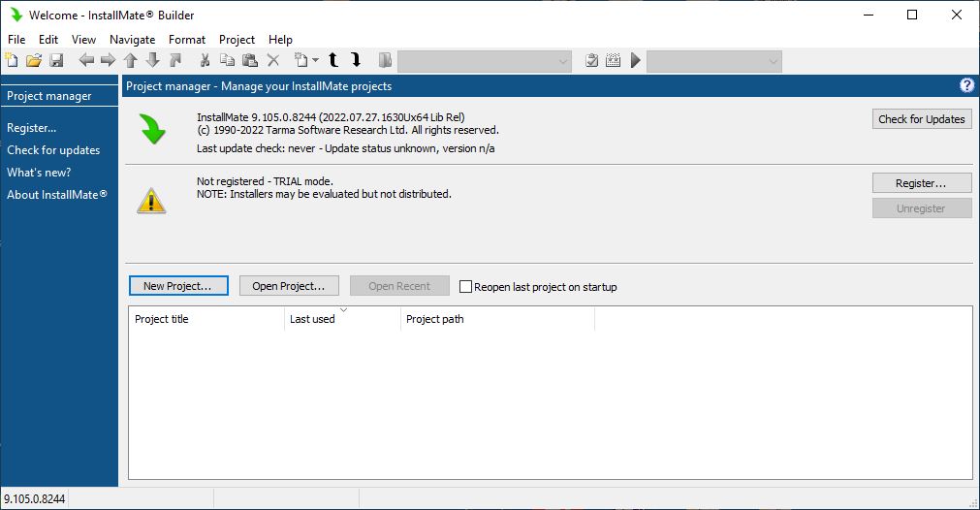Screen dimensions: 980x510
Task: Click version 9.105.0.8244 in status bar
Action: [x=34, y=498]
